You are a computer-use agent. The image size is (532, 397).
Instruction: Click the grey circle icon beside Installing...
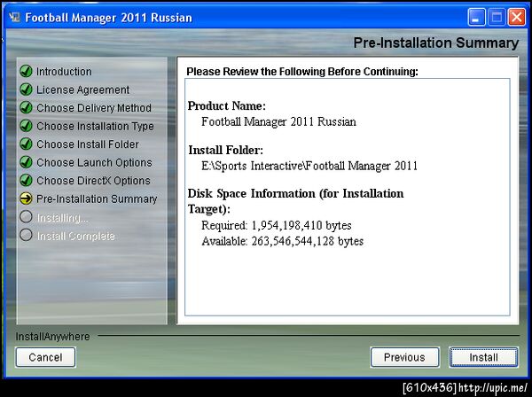coord(26,217)
